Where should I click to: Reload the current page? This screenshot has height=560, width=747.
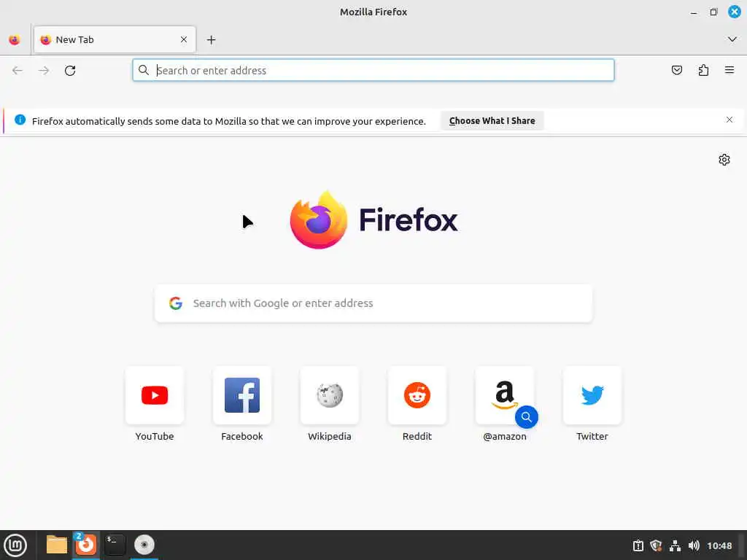tap(70, 71)
